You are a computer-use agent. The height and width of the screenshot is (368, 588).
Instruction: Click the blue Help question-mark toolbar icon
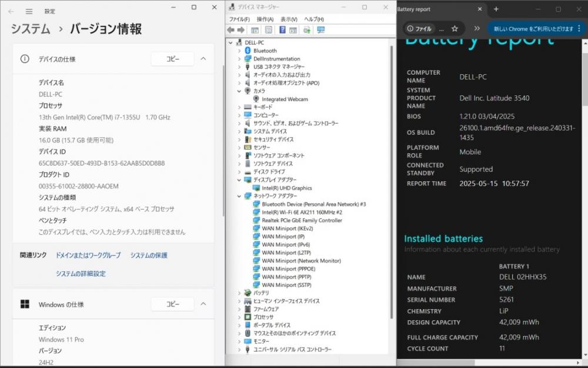pos(282,30)
